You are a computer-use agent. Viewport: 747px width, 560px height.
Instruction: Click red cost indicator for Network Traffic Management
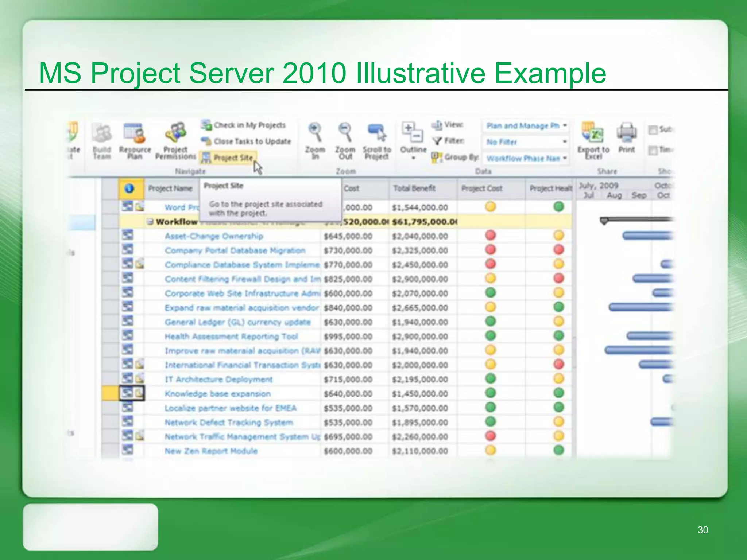491,436
